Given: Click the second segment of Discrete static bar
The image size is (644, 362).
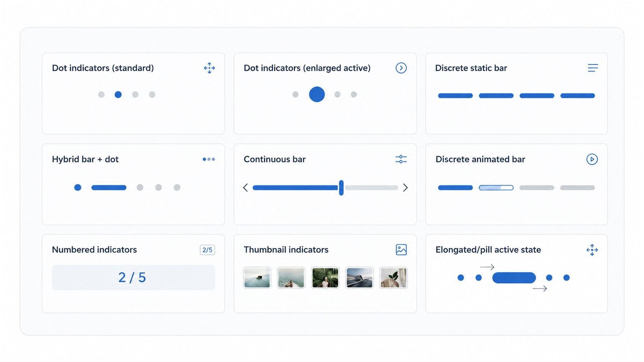Looking at the screenshot, I should [x=496, y=96].
